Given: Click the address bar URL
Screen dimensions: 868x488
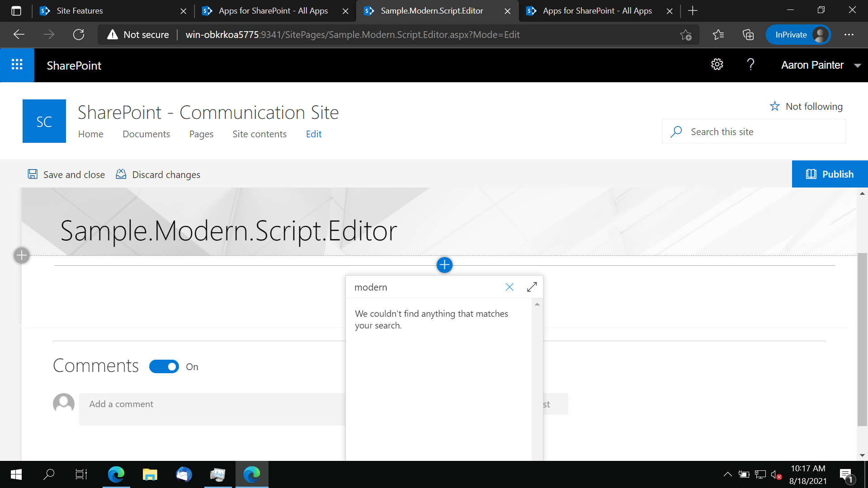Looking at the screenshot, I should coord(353,34).
